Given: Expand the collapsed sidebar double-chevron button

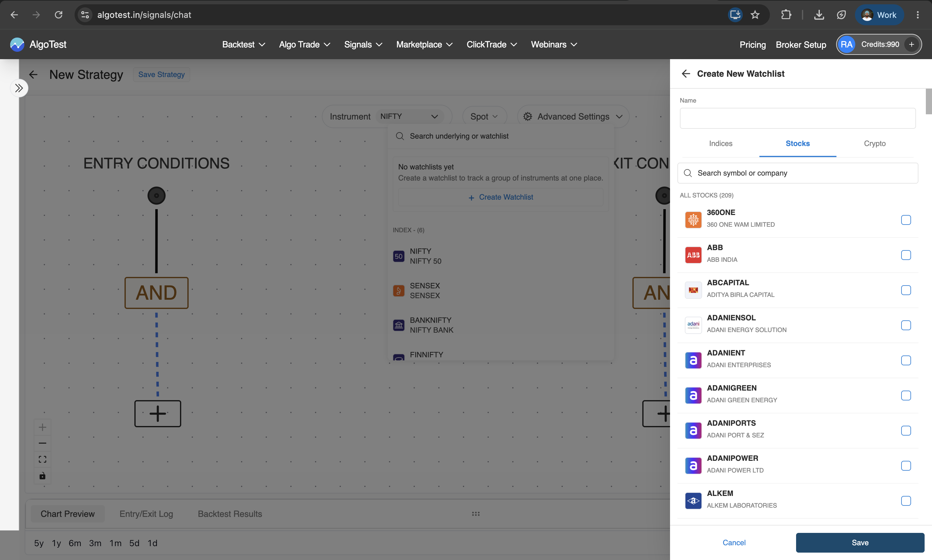Looking at the screenshot, I should [19, 88].
